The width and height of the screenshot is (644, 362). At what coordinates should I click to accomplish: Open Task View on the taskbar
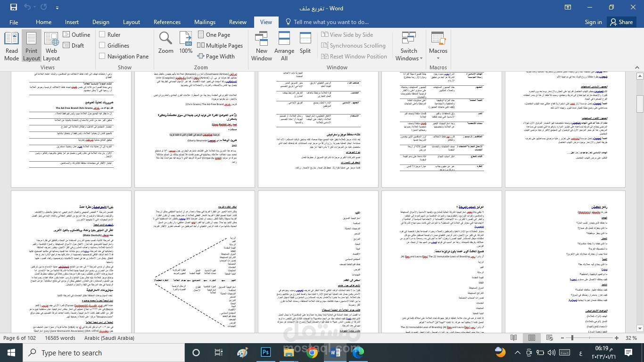(219, 353)
